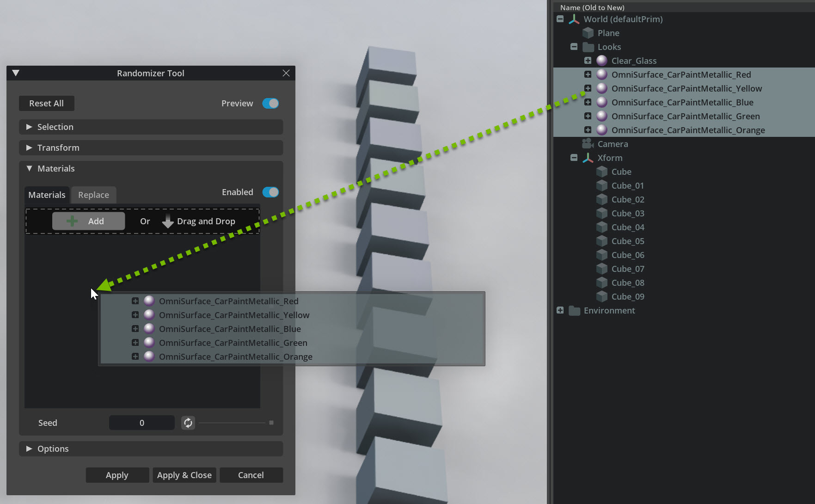Click the Looks folder icon

(588, 47)
